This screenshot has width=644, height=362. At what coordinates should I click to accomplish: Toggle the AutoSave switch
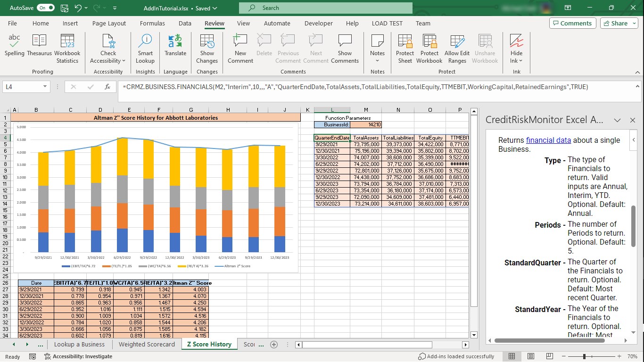click(45, 8)
